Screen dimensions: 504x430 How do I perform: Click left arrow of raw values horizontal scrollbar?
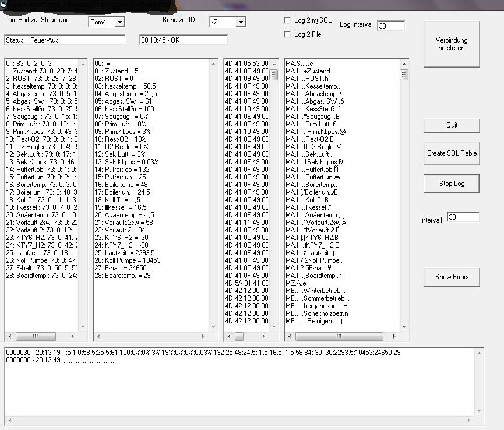tap(10, 336)
